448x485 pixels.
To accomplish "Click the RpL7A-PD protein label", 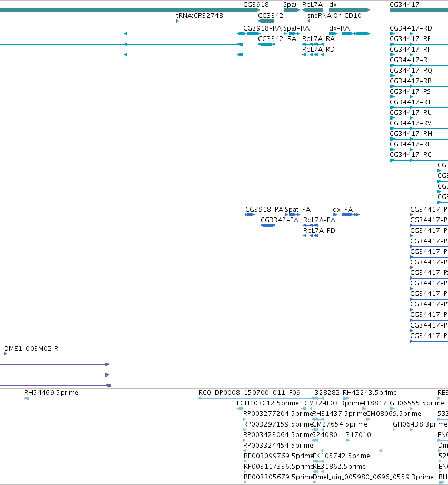I will 319,231.
